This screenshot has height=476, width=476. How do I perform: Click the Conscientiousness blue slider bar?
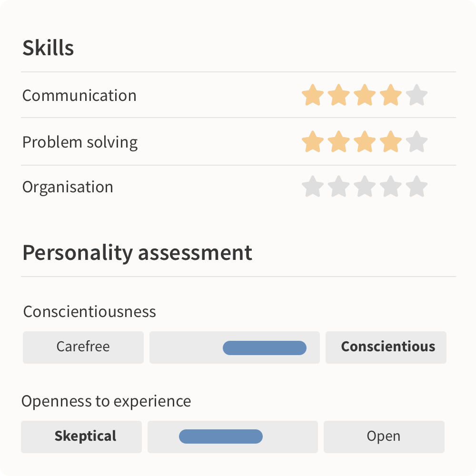click(x=265, y=348)
